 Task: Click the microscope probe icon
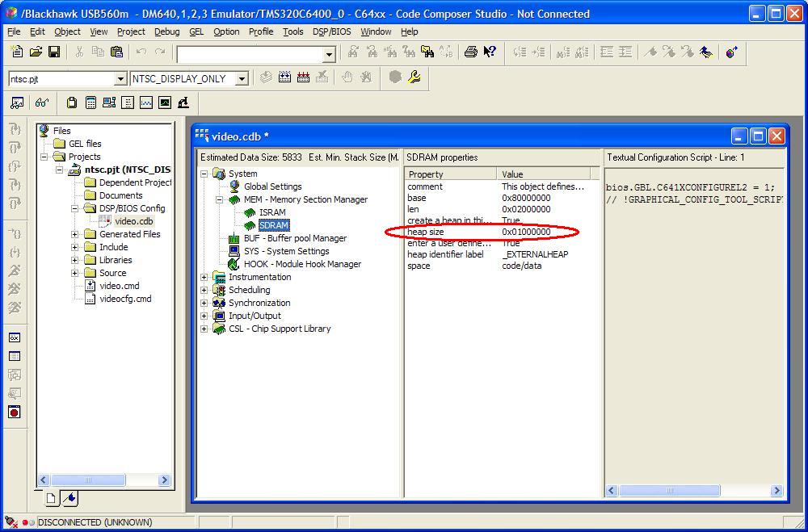183,103
